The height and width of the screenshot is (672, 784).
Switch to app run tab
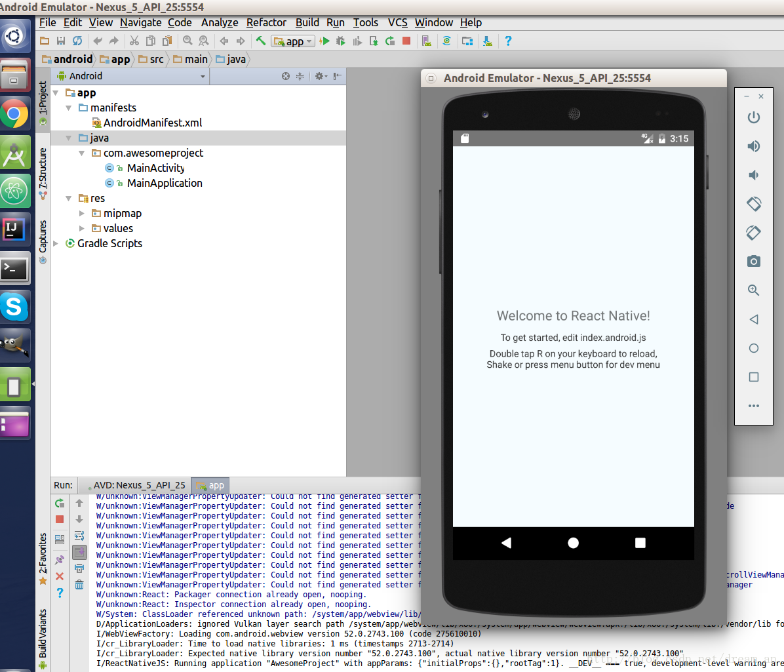click(x=210, y=486)
